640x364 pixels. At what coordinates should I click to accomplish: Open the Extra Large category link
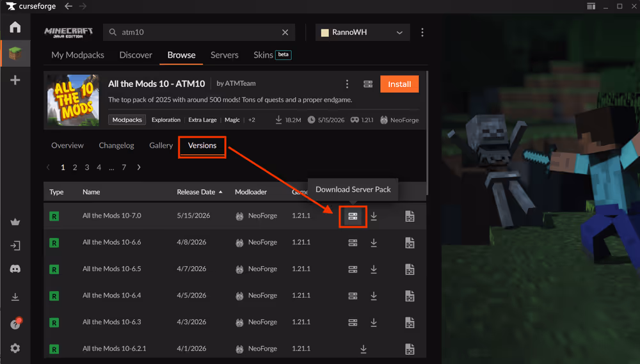point(202,120)
